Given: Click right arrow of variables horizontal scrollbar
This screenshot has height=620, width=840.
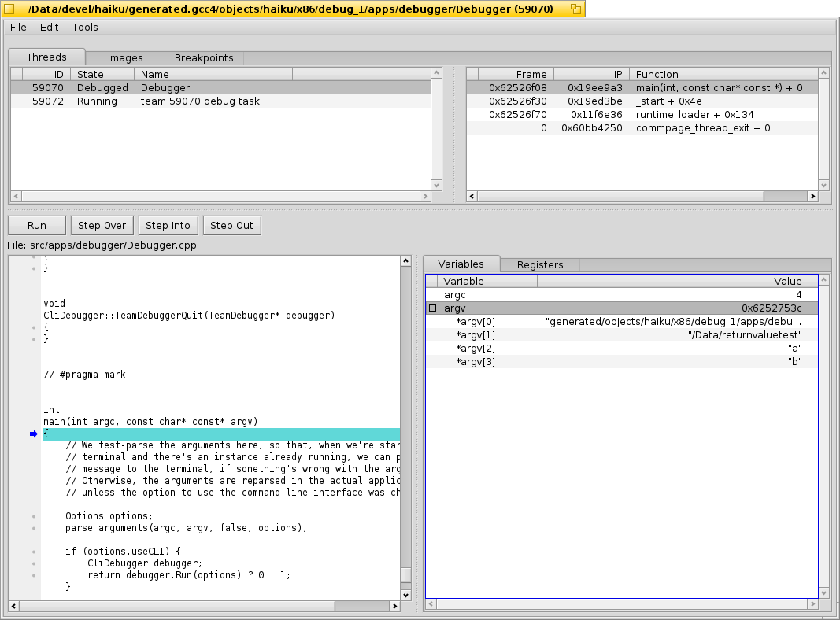Looking at the screenshot, I should click(x=813, y=604).
